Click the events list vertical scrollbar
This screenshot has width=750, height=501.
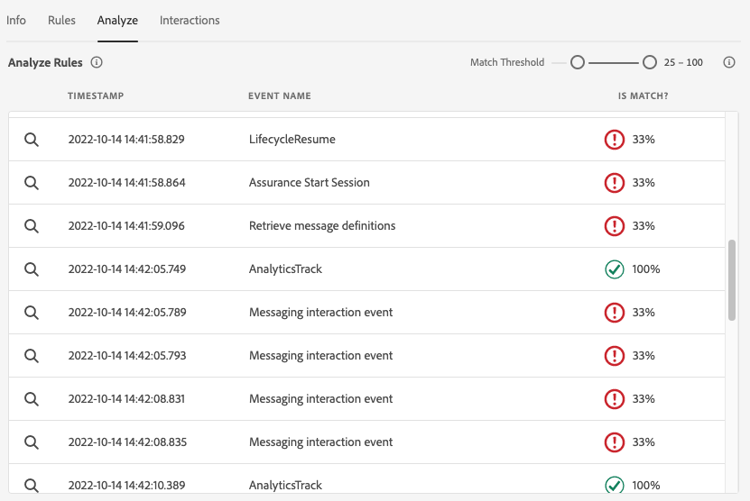pos(732,280)
